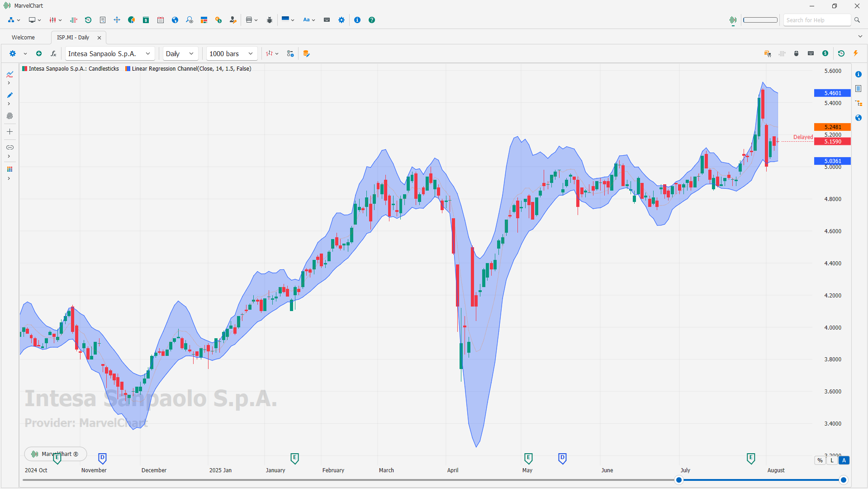Select the pencil drawing tool
The width and height of the screenshot is (868, 489).
tap(9, 95)
